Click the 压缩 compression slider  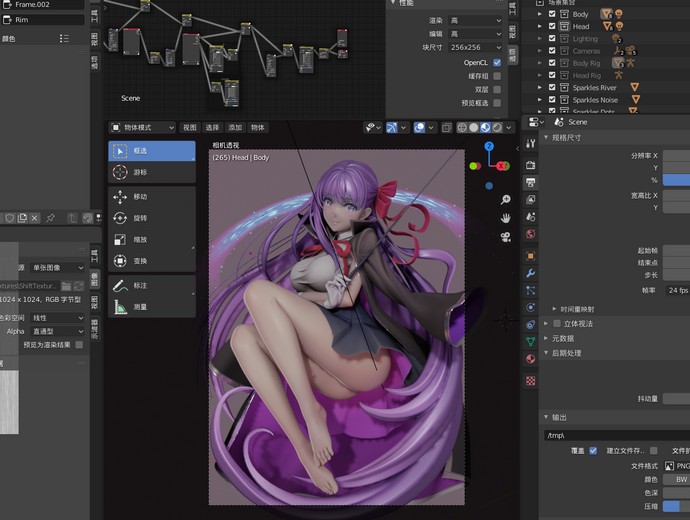click(x=675, y=507)
